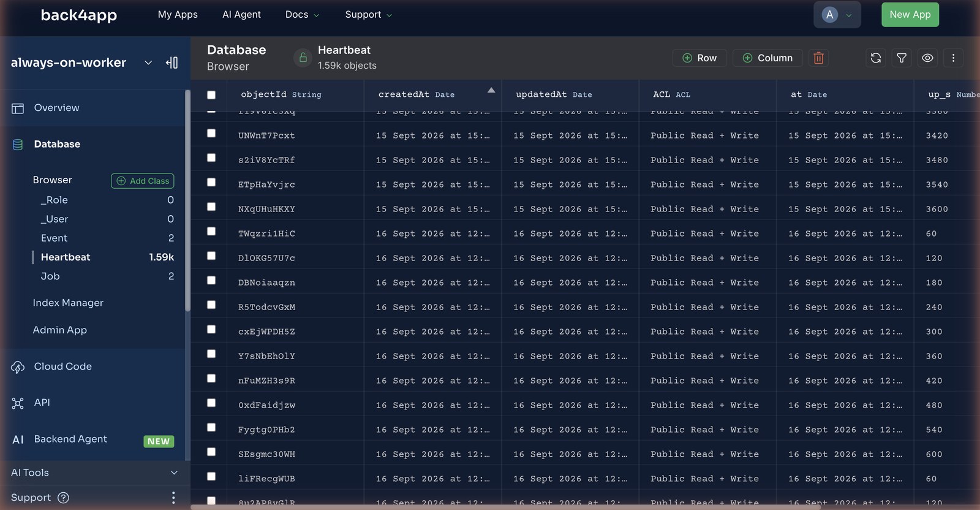Viewport: 980px width, 510px height.
Task: Click the sidebar vertical scrollbar
Action: coord(187,201)
